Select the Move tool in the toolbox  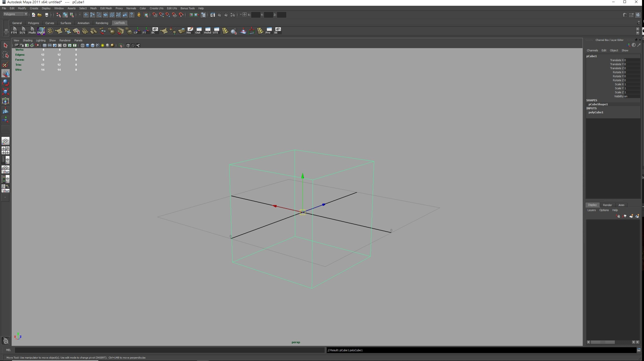click(x=6, y=73)
